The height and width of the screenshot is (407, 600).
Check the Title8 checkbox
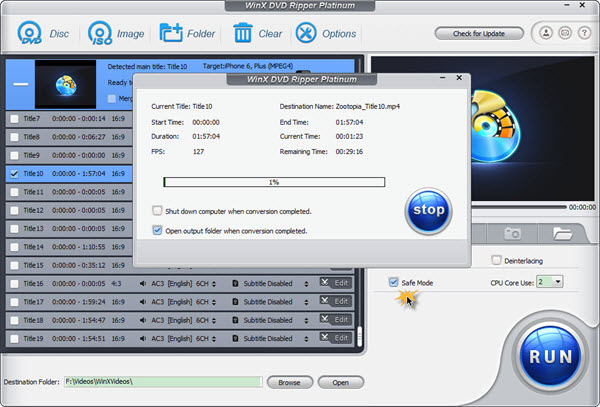pyautogui.click(x=15, y=137)
